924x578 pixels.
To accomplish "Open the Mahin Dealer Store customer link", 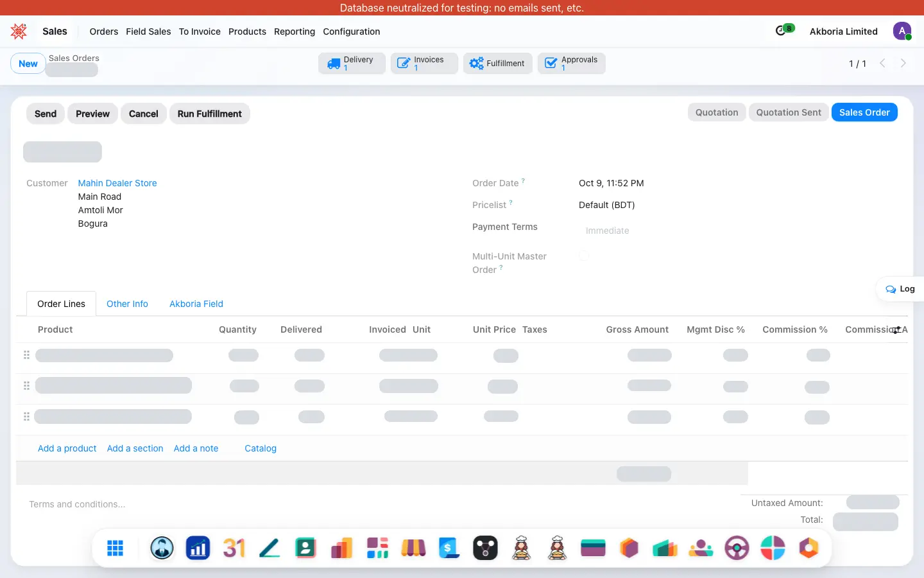I will coord(117,183).
